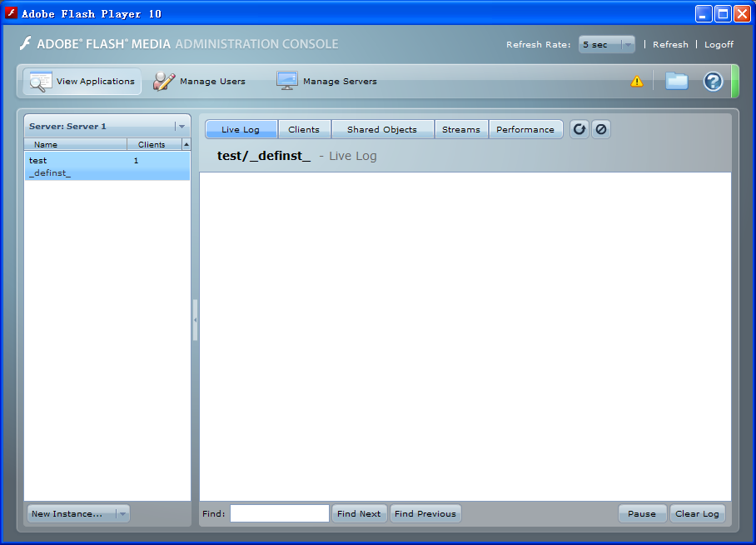Open help question mark icon
This screenshot has height=545, width=756.
click(x=713, y=81)
